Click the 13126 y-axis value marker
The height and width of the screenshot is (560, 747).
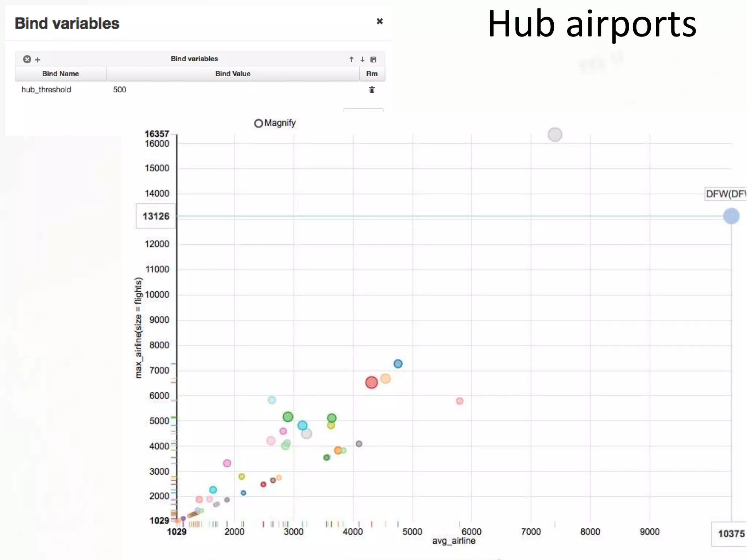click(156, 216)
